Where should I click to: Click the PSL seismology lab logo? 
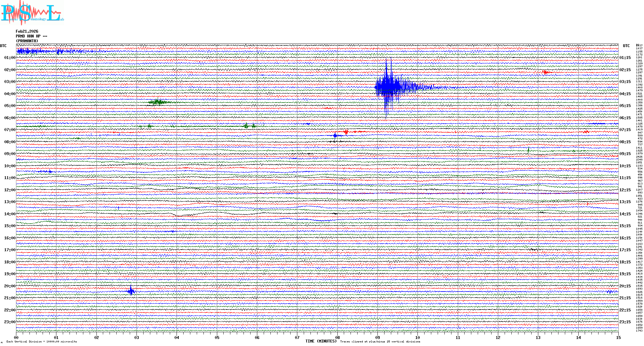click(x=31, y=13)
